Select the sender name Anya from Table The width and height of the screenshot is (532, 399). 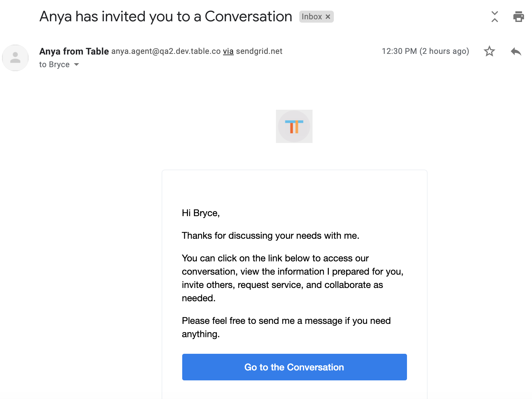[x=74, y=51]
